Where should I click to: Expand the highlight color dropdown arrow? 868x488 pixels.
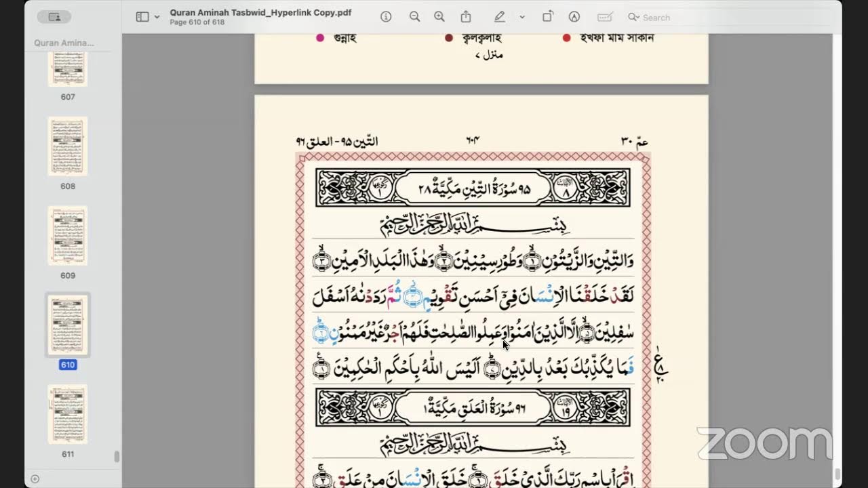(522, 17)
